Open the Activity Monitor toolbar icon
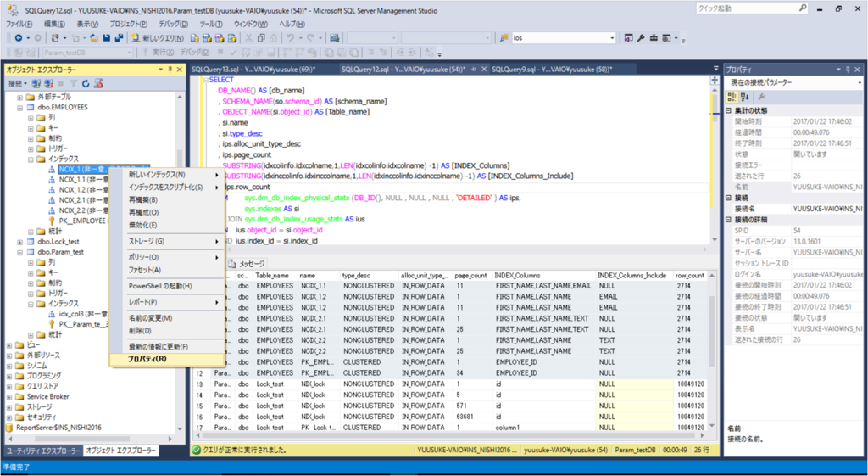The width and height of the screenshot is (868, 476). [334, 38]
